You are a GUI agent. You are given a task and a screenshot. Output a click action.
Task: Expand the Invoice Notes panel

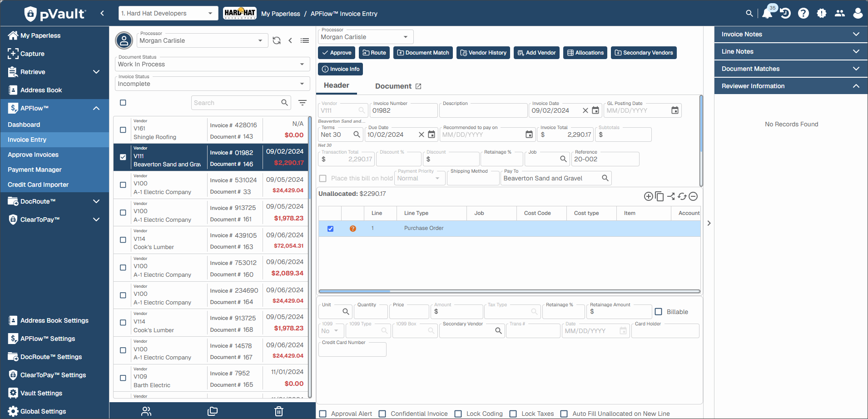pos(791,34)
